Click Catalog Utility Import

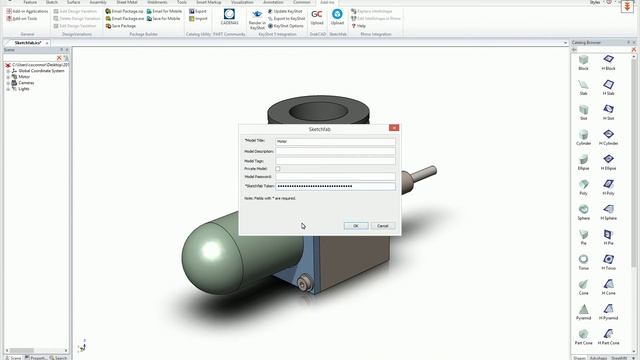pyautogui.click(x=198, y=19)
